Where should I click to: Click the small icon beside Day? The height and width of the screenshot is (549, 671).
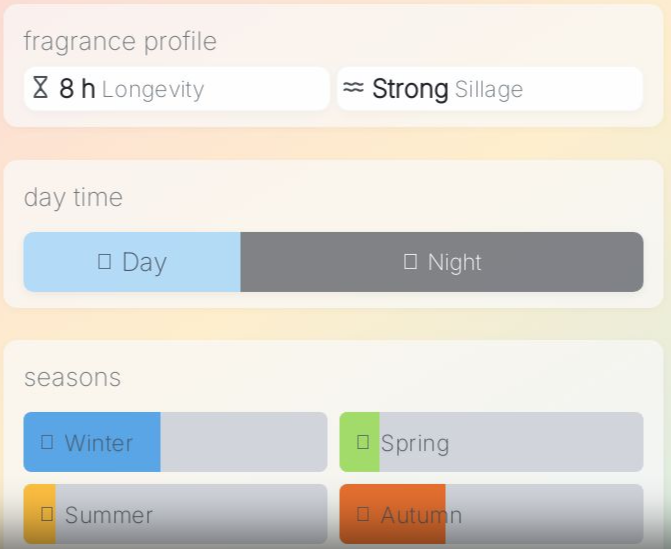point(105,262)
